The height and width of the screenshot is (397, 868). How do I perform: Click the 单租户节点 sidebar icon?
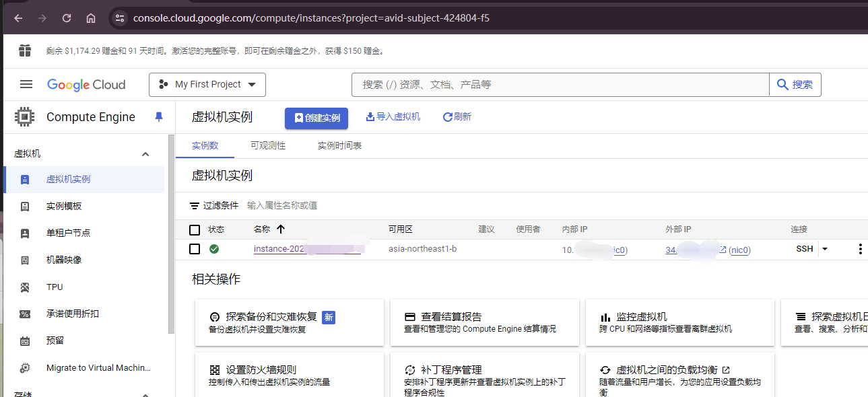pyautogui.click(x=25, y=233)
